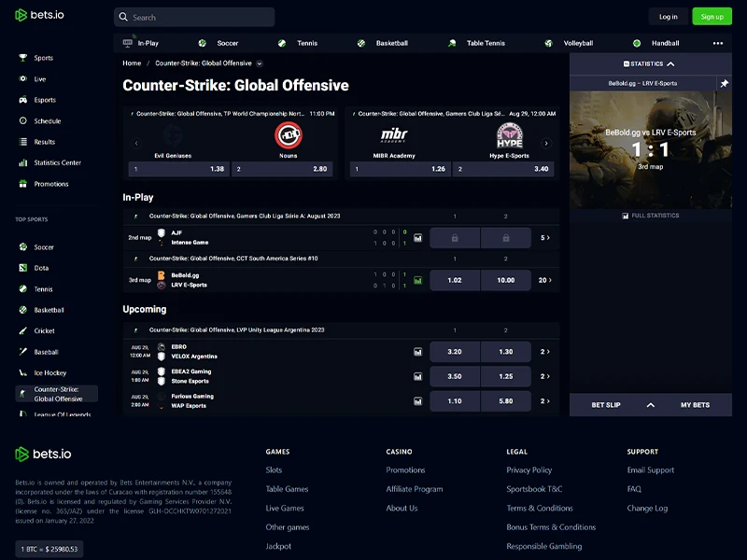747x560 pixels.
Task: Bet on Evil Geniuses at odds 1.38
Action: pos(179,169)
